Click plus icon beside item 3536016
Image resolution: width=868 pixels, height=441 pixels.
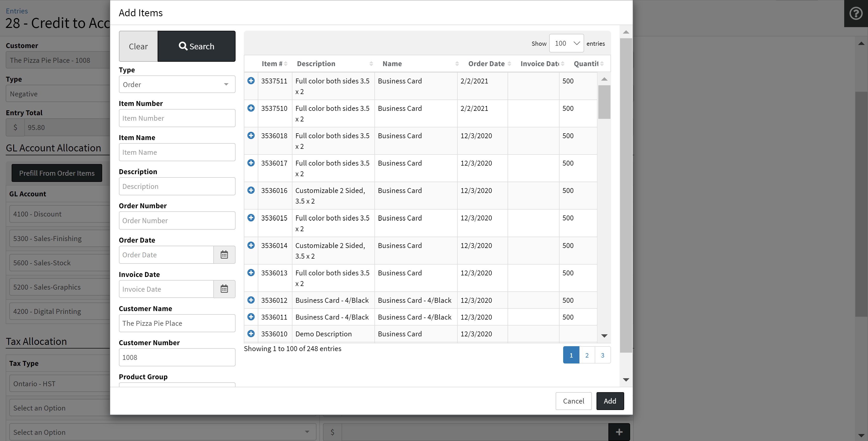pyautogui.click(x=251, y=190)
